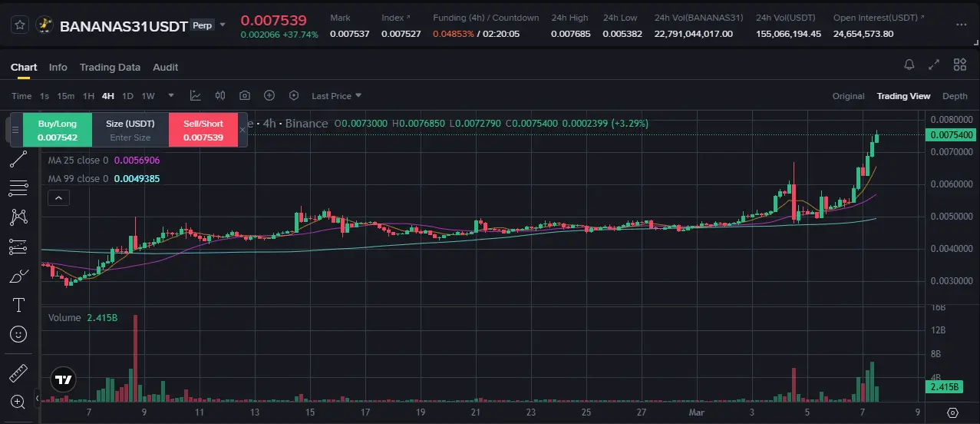Take a chart snapshot with camera icon
This screenshot has width=980, height=424.
click(245, 96)
